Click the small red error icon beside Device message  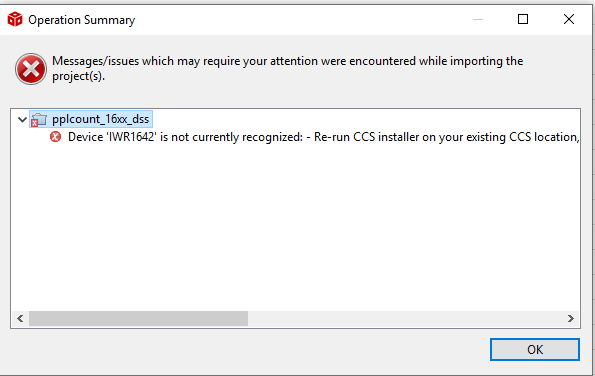(x=55, y=137)
